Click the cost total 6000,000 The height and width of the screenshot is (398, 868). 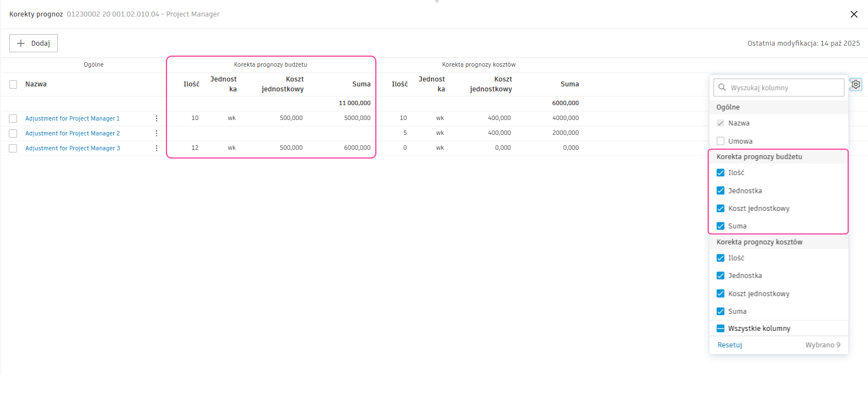pyautogui.click(x=565, y=103)
